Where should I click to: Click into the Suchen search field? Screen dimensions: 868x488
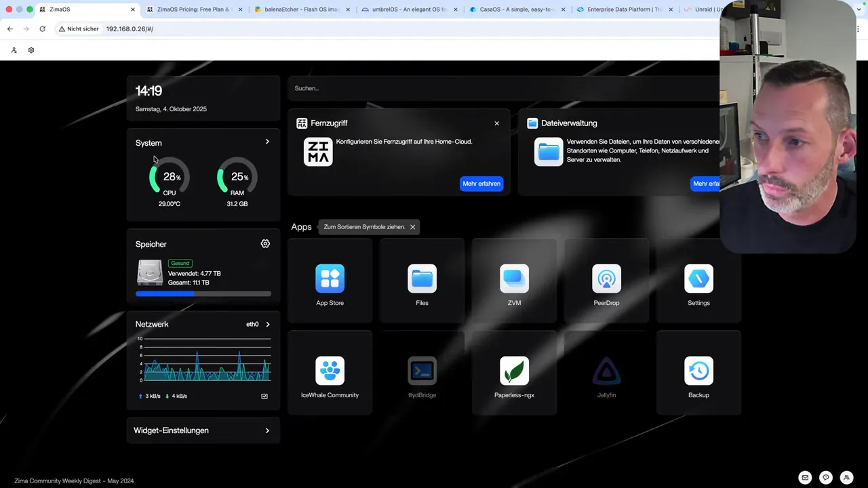407,88
